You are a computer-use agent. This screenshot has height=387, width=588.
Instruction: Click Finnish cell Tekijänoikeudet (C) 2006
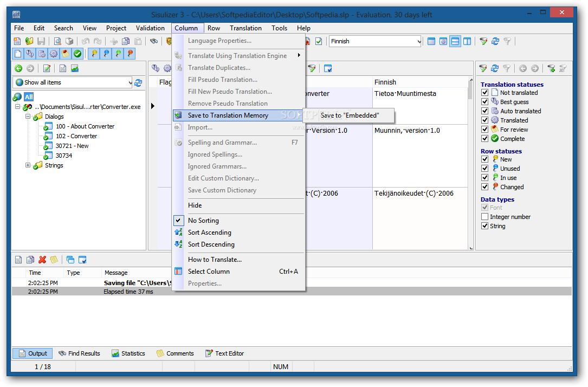[x=420, y=218]
